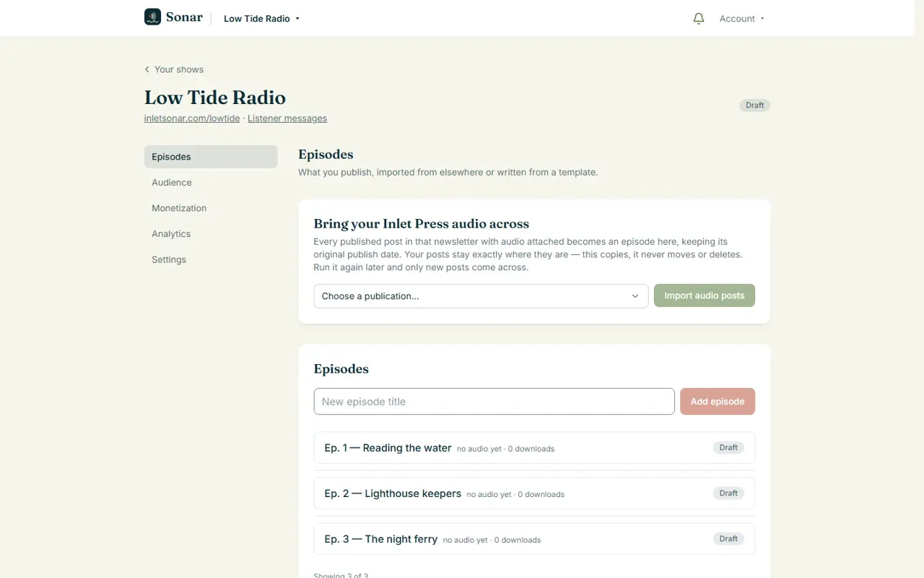The width and height of the screenshot is (924, 578).
Task: Expand the Account menu
Action: pyautogui.click(x=741, y=19)
